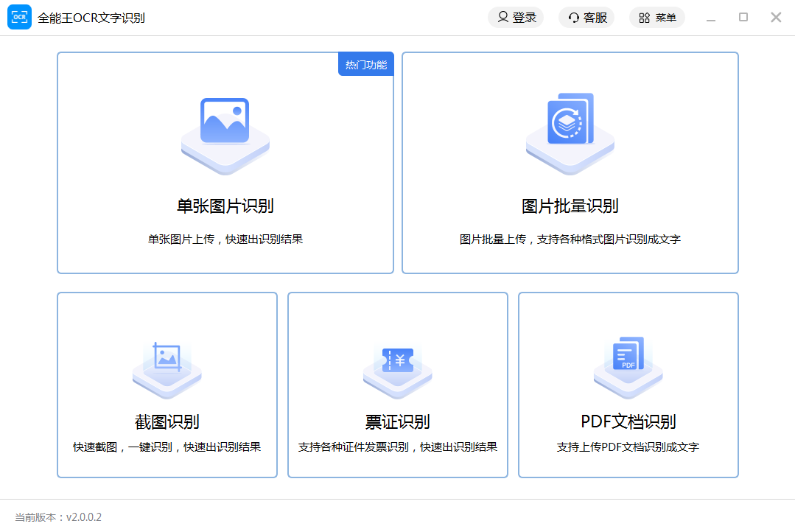The image size is (795, 532).
Task: Click the blue OCR app logo
Action: point(19,18)
